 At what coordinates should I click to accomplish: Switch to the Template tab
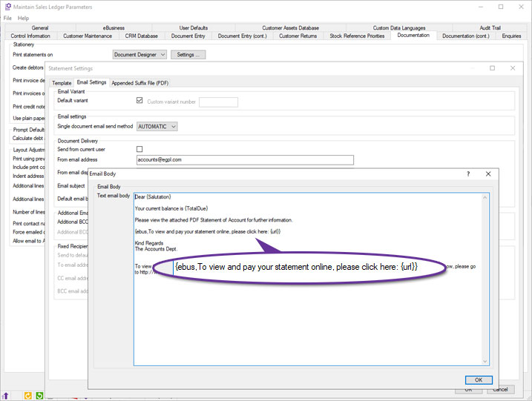(x=62, y=83)
